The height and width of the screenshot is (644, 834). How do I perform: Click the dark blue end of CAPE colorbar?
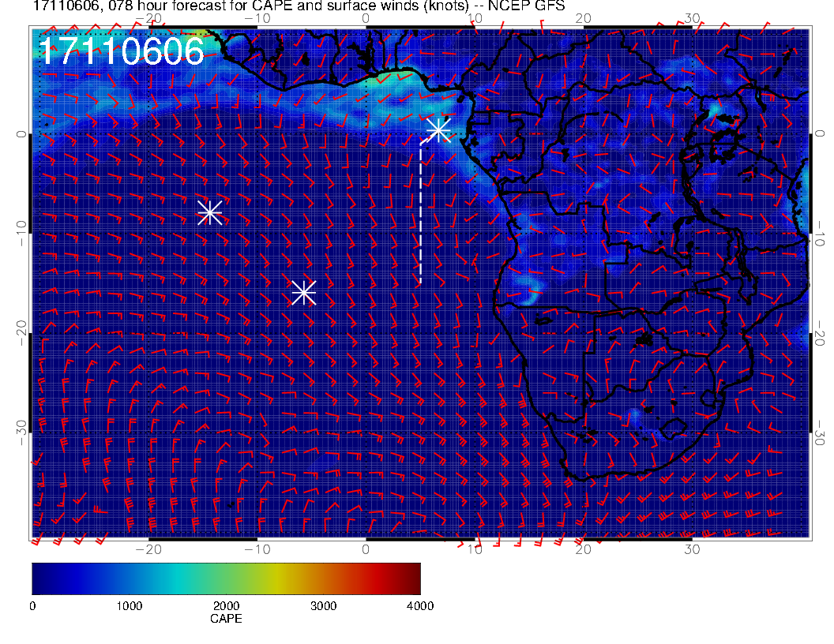point(40,578)
